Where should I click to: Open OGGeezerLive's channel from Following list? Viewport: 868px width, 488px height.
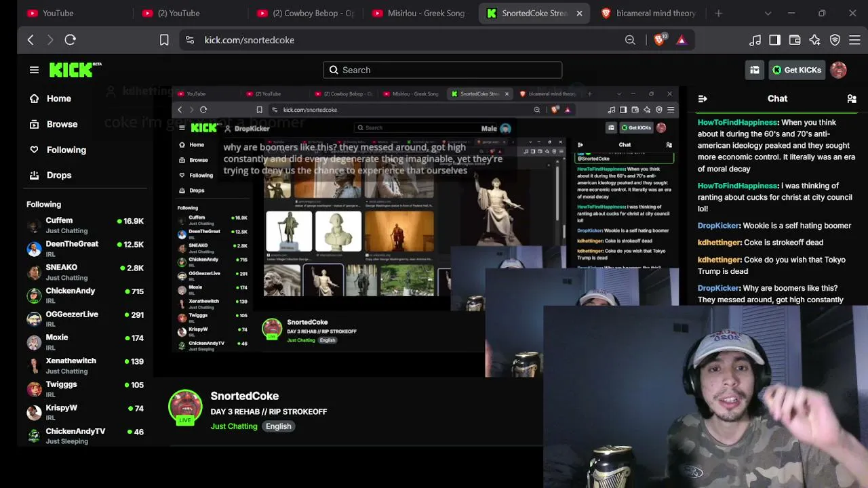pos(85,319)
